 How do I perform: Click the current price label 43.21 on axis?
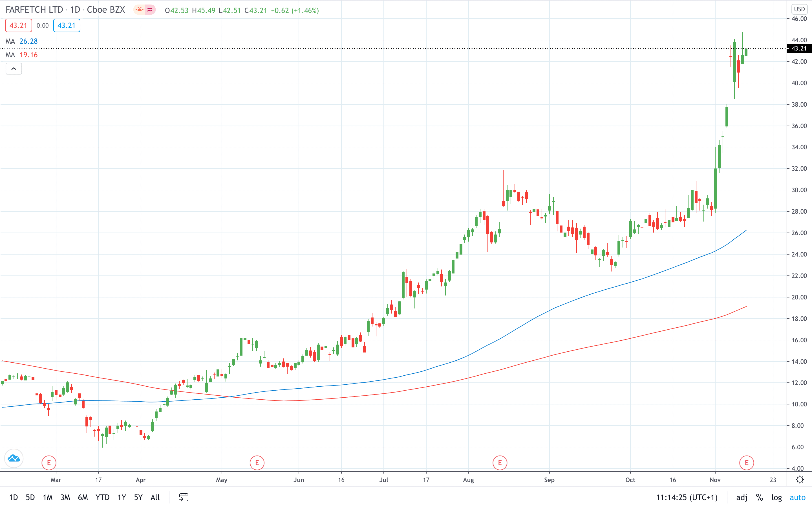(x=799, y=49)
